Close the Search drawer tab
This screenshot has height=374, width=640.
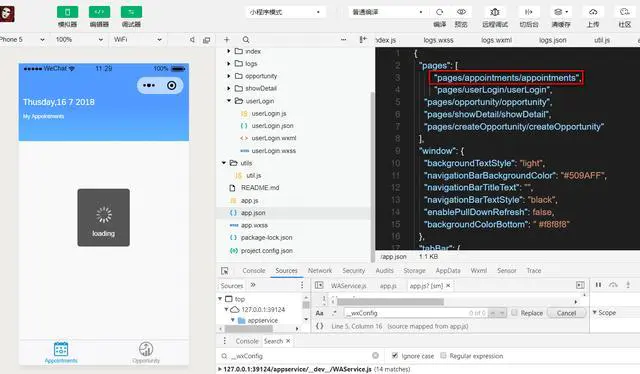click(288, 341)
